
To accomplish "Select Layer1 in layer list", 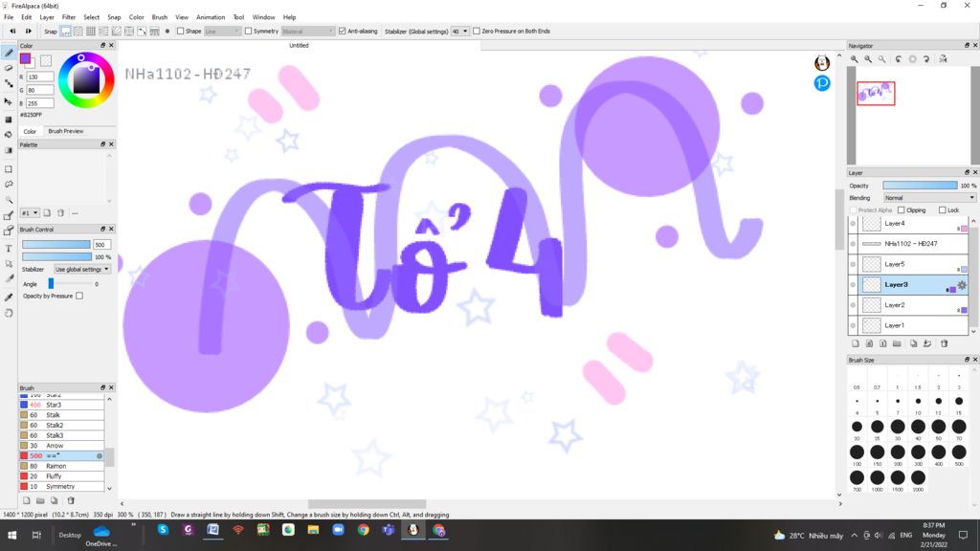I will 907,325.
